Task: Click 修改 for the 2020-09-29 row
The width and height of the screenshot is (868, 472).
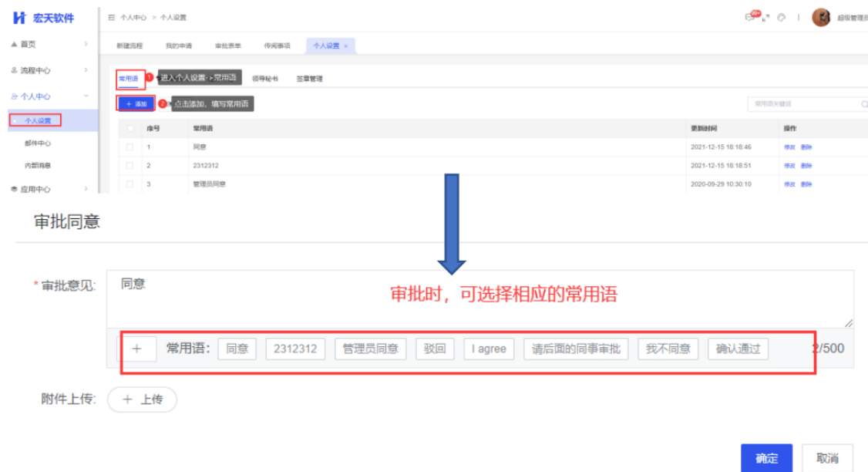Action: 789,184
